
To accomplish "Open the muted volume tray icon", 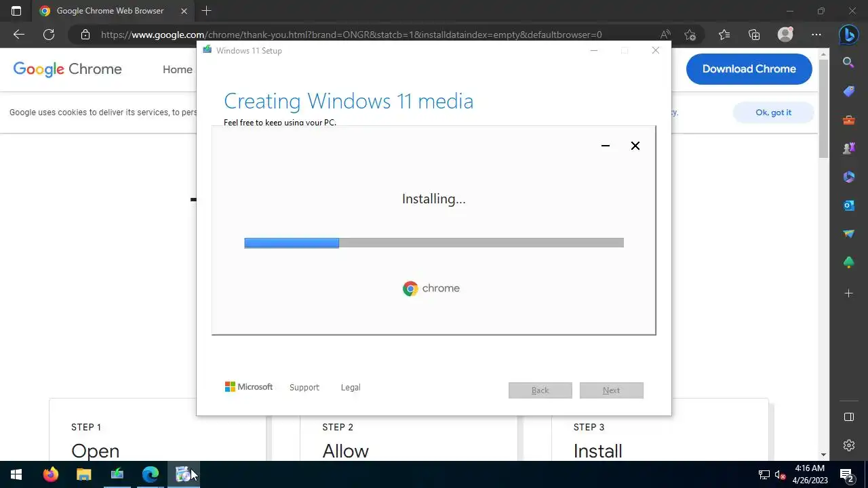I will [x=781, y=475].
